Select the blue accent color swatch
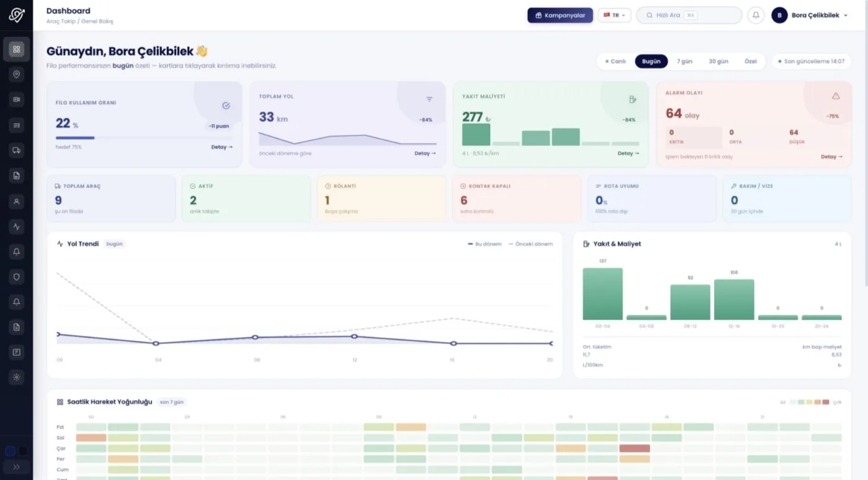The height and width of the screenshot is (480, 868). pyautogui.click(x=10, y=451)
